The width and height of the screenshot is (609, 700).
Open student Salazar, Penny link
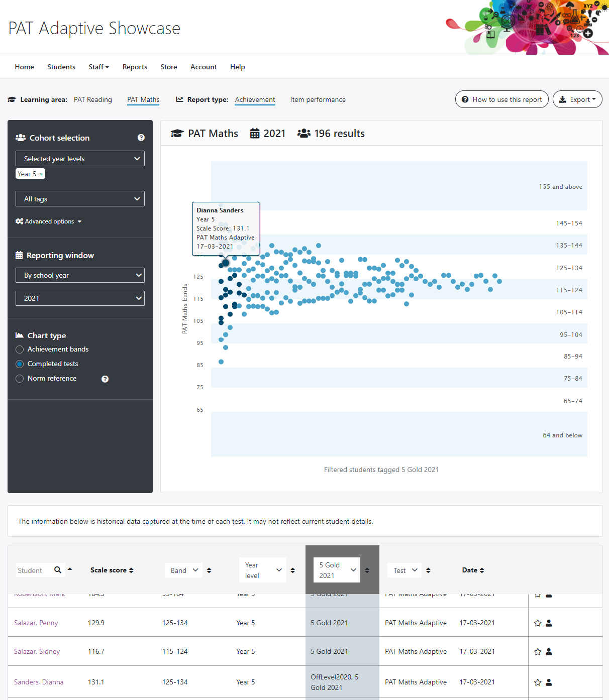(36, 623)
